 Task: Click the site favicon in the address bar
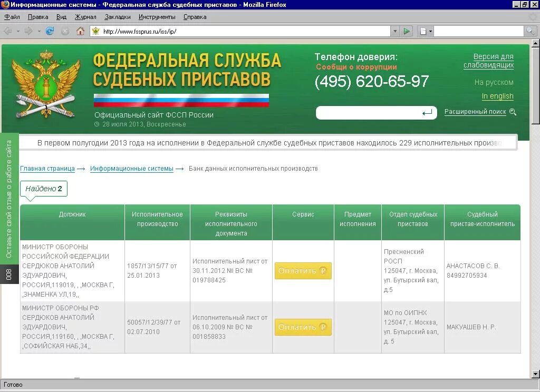click(95, 32)
